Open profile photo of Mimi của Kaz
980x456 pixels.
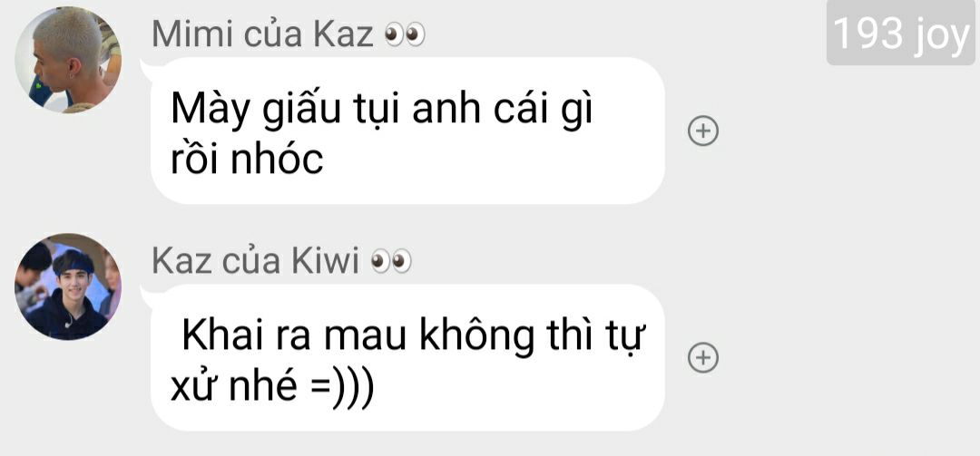click(68, 59)
